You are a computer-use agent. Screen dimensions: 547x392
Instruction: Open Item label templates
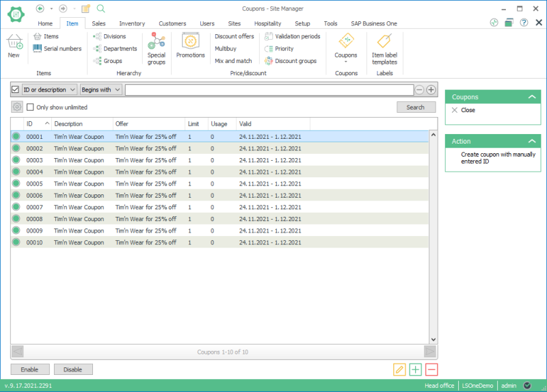pos(384,49)
